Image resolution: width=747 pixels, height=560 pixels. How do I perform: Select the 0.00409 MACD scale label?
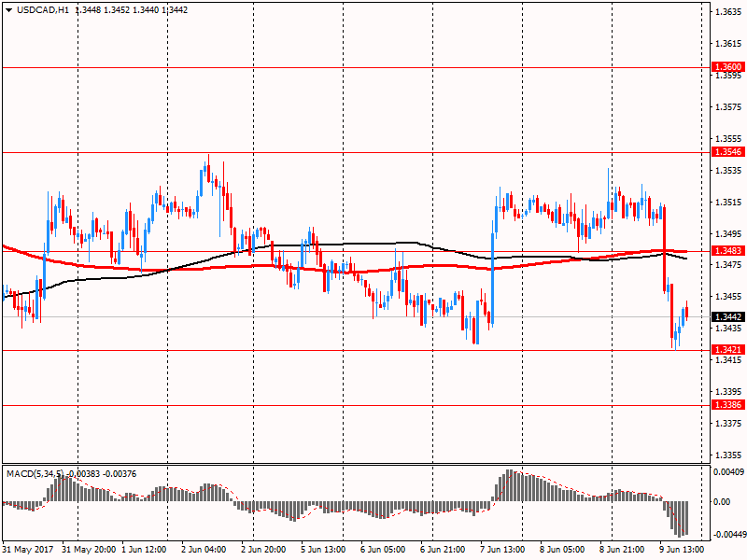click(728, 472)
